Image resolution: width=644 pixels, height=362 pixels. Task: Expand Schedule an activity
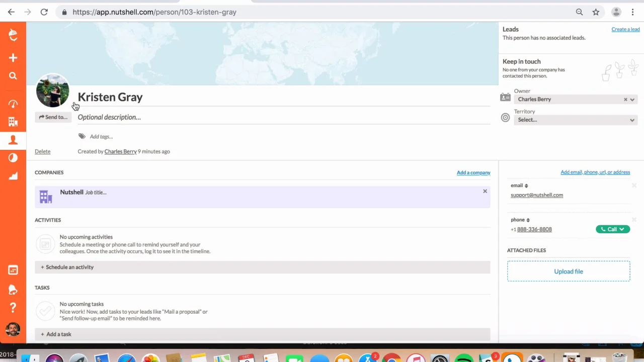(262, 267)
